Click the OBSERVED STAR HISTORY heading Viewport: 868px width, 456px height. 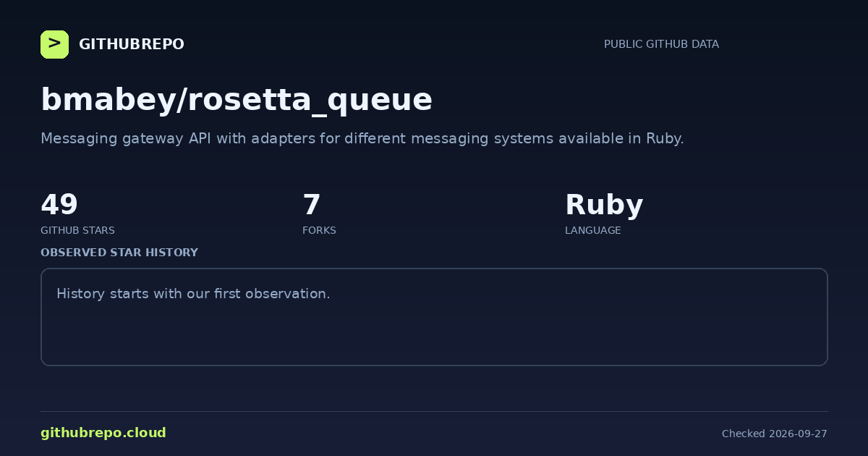tap(119, 253)
